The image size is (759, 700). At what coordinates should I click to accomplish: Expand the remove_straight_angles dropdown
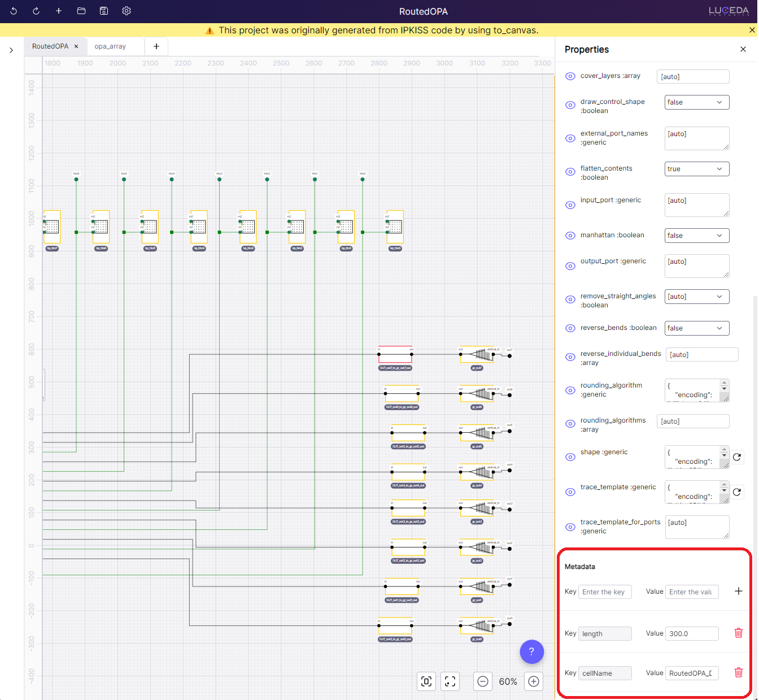(x=696, y=297)
